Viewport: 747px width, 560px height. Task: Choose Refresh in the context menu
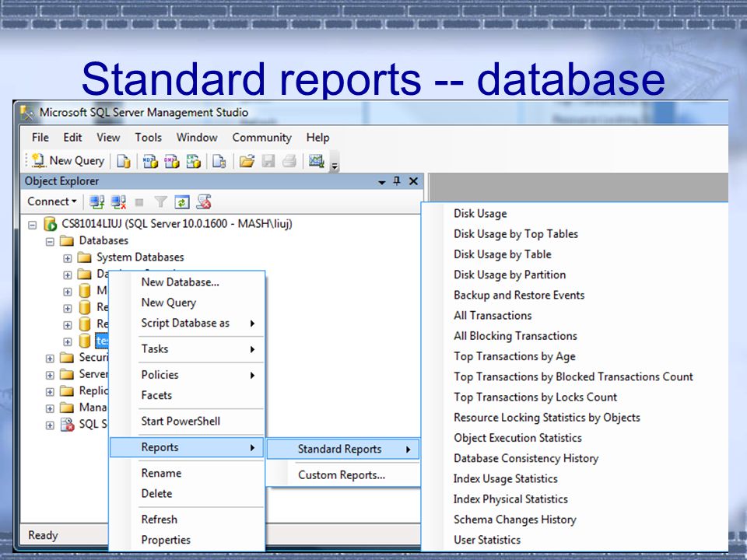point(187,520)
